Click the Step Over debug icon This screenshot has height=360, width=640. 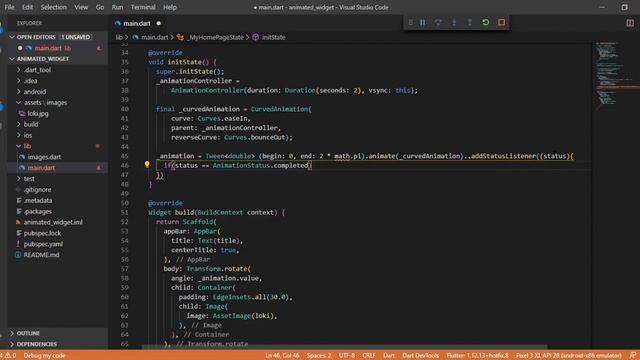(x=438, y=22)
